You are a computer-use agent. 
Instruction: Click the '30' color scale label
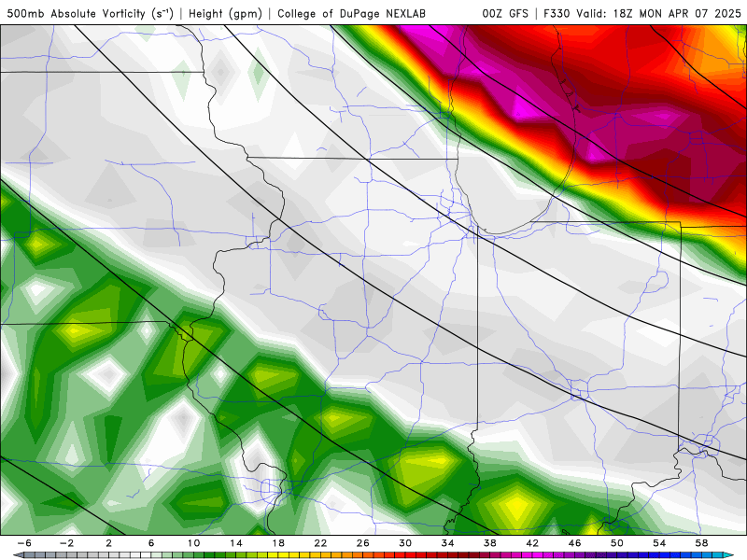pyautogui.click(x=405, y=543)
